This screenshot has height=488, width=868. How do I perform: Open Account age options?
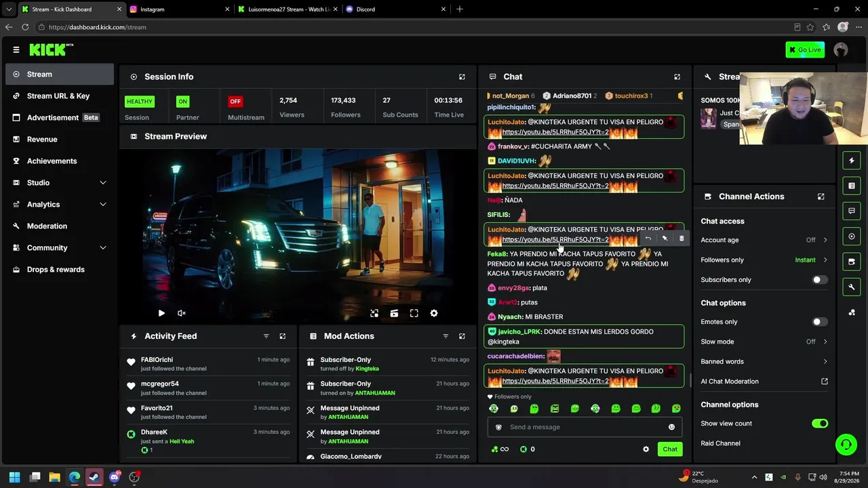click(x=764, y=240)
